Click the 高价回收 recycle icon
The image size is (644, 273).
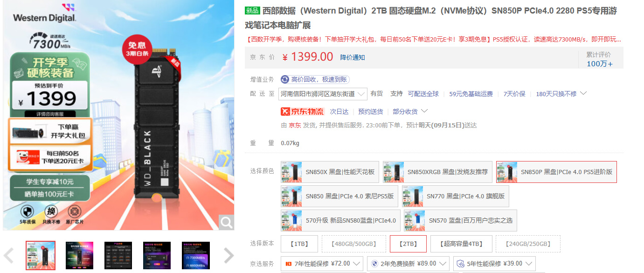[285, 80]
